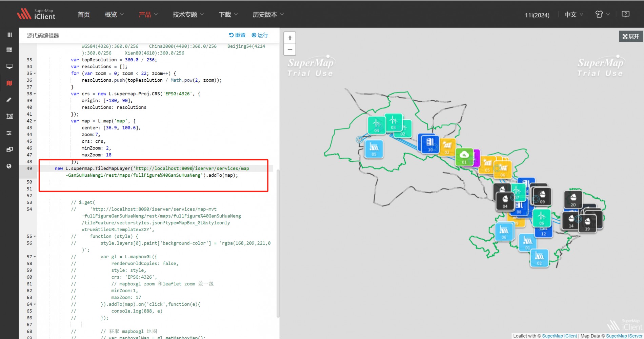Open the server stack icon in sidebar
Screen dimensions: 644x339
coord(9,50)
